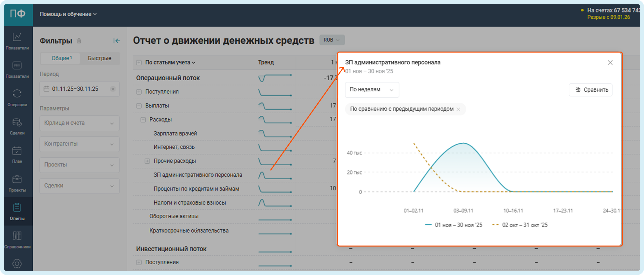
Task: Click the ПФ logo
Action: click(18, 14)
